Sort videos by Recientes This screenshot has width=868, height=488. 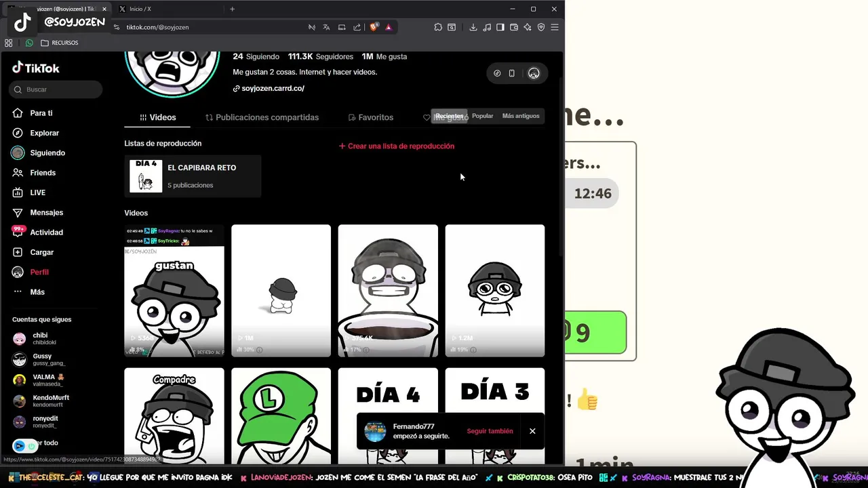449,116
